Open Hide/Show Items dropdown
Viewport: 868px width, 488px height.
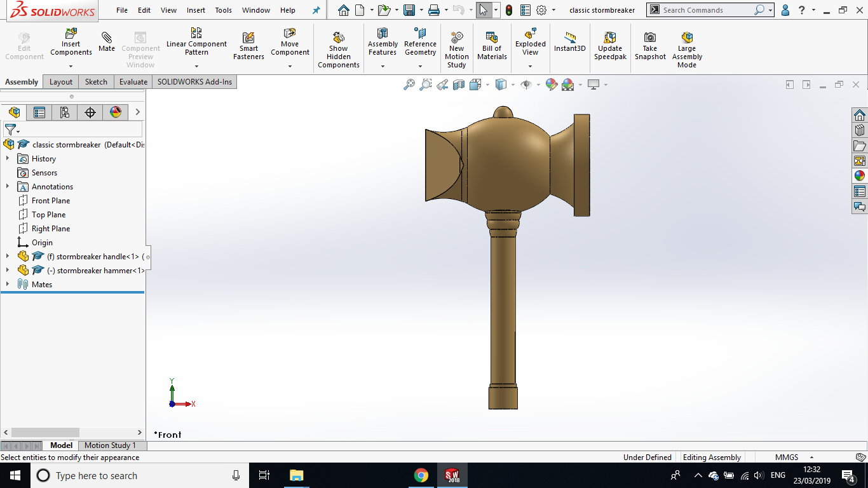(x=538, y=85)
